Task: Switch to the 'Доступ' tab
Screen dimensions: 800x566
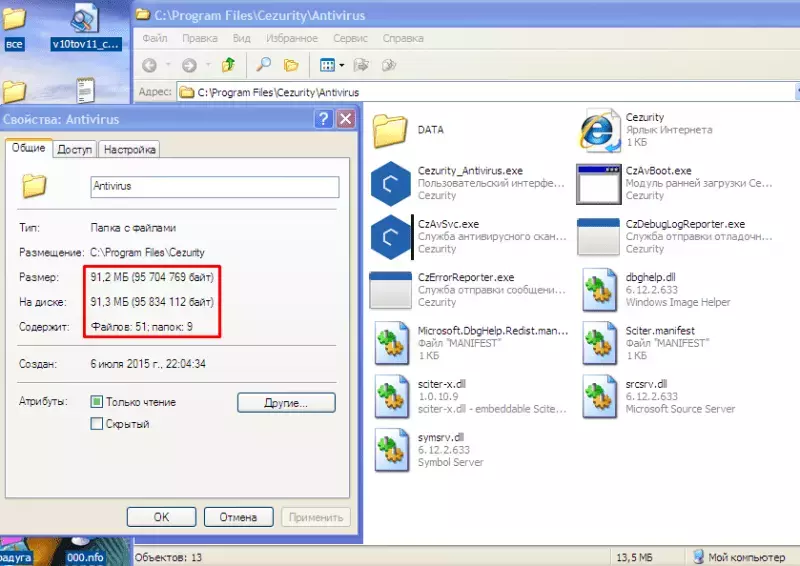Action: click(74, 150)
